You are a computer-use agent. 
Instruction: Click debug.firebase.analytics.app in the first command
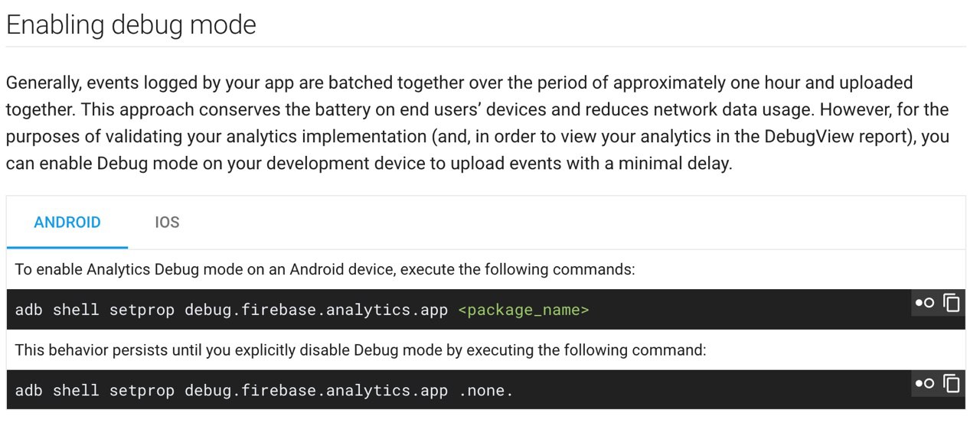click(x=316, y=310)
